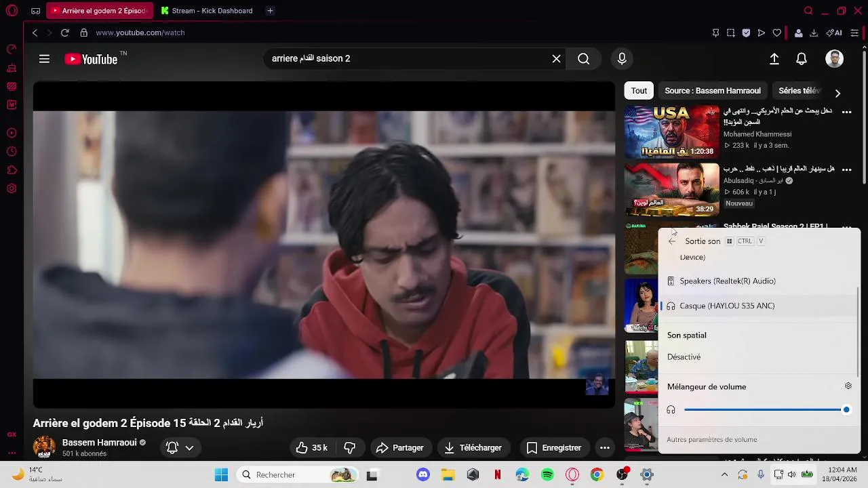Click the quick settings panel scrollbar
Screen dimensions: 868x488
click(859, 332)
